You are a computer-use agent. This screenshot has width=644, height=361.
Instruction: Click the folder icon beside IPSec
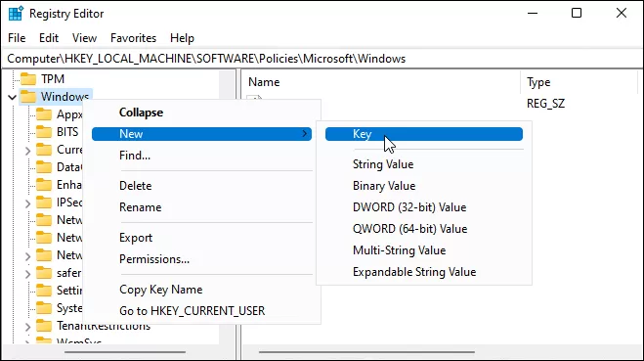pyautogui.click(x=44, y=203)
